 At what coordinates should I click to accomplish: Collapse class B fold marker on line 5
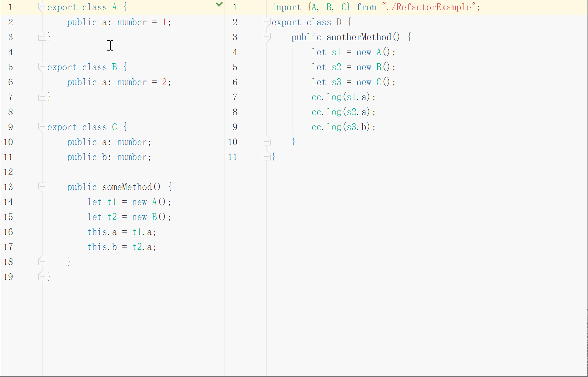(x=42, y=67)
